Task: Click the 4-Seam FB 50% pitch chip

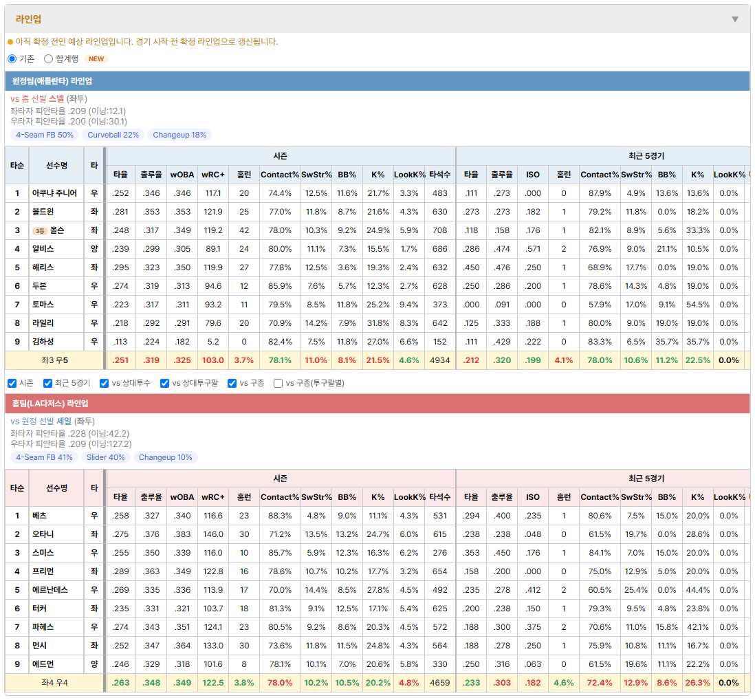Action: [x=45, y=135]
